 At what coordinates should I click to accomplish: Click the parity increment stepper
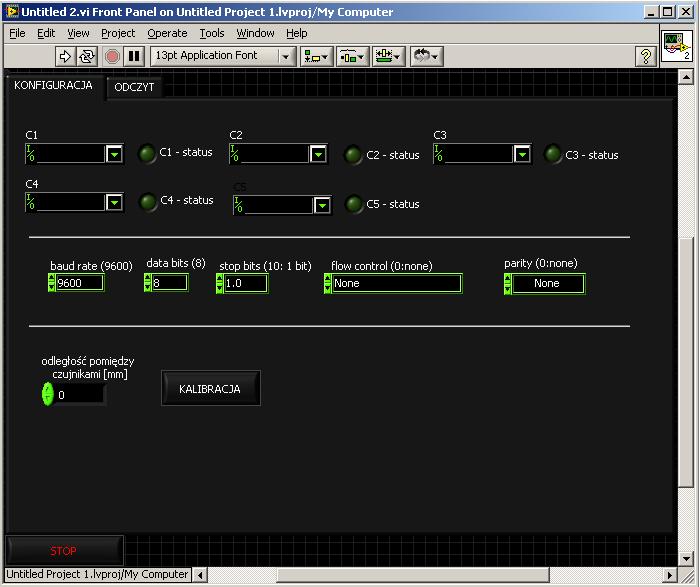508,279
